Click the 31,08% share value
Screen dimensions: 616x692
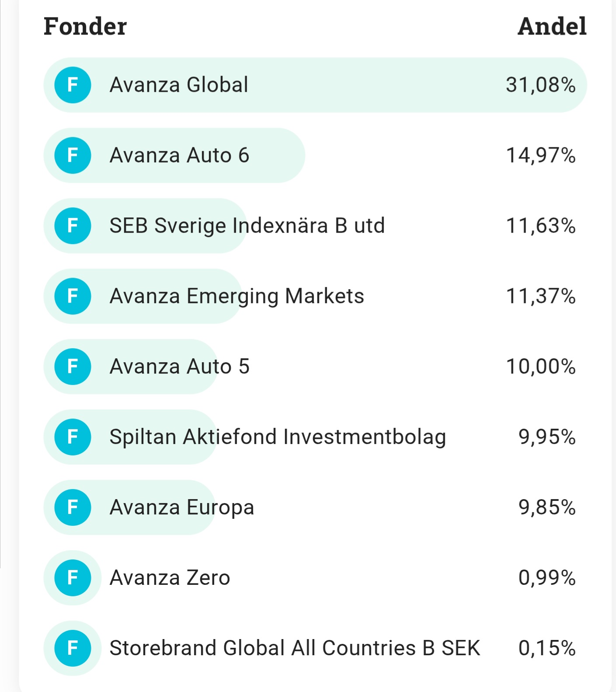pyautogui.click(x=540, y=85)
